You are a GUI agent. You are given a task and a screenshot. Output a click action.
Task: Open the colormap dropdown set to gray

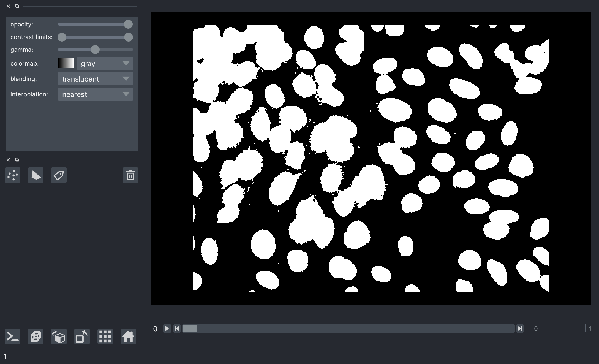(x=104, y=63)
